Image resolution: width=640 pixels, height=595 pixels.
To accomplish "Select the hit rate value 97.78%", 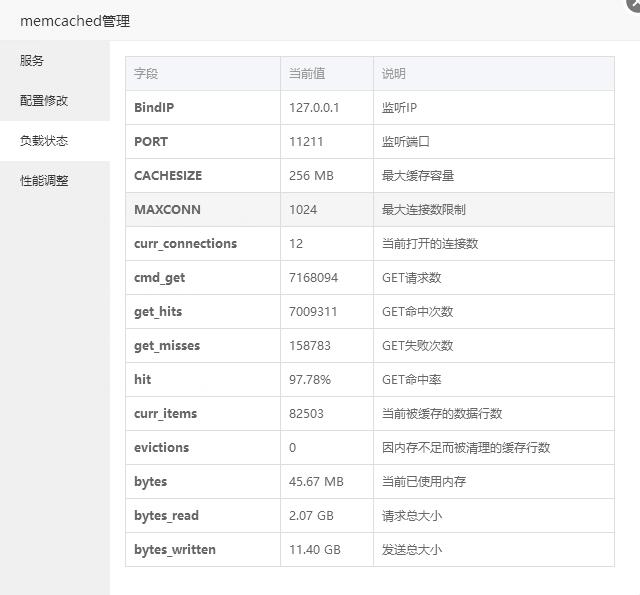I will [x=310, y=380].
